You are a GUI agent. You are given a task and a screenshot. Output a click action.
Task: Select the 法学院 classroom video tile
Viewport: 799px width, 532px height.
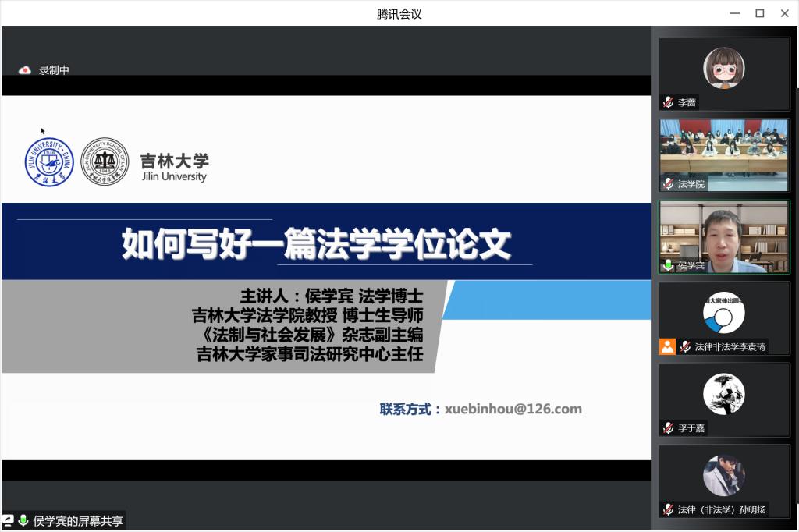(723, 148)
